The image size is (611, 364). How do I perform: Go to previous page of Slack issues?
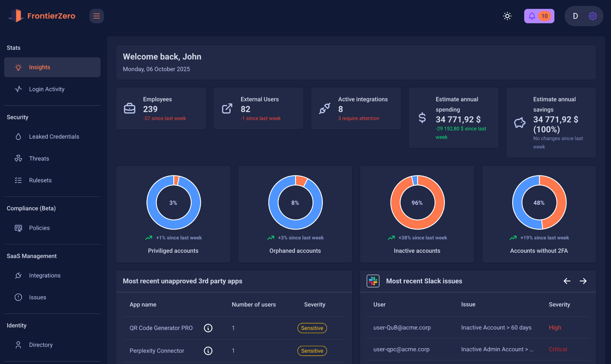coord(567,281)
